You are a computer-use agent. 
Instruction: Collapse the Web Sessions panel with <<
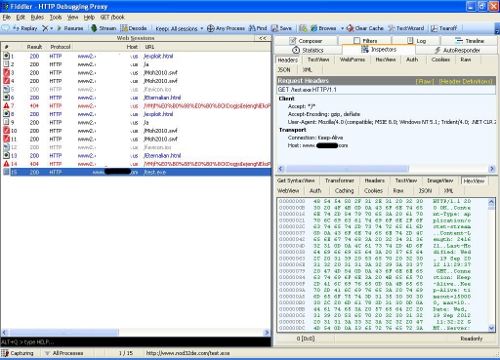263,38
